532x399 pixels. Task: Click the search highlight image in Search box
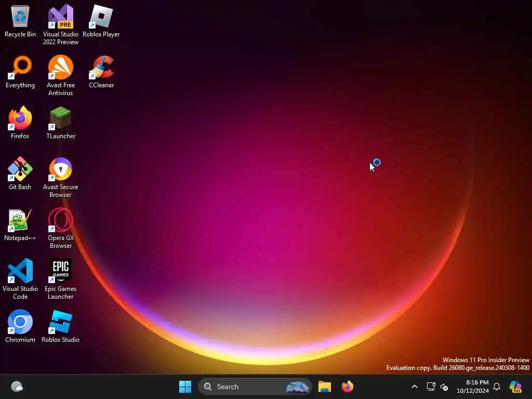pos(297,387)
